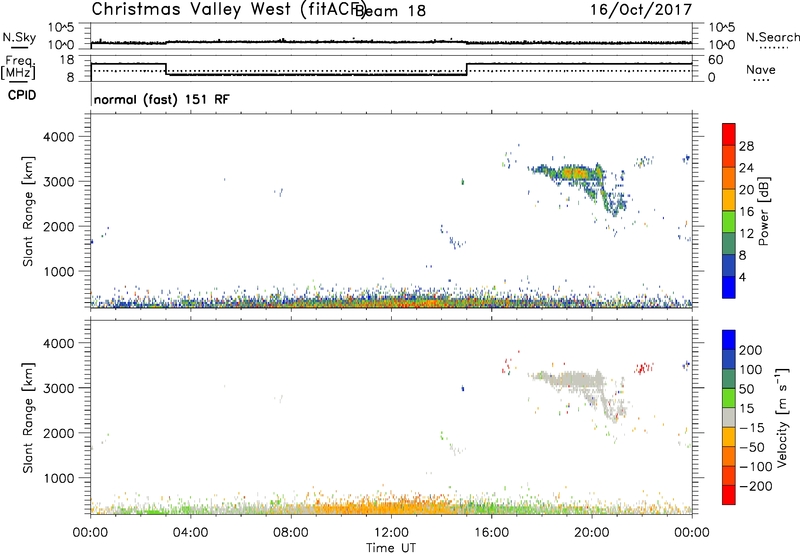Click the '28' tick on Power scale

click(x=746, y=146)
